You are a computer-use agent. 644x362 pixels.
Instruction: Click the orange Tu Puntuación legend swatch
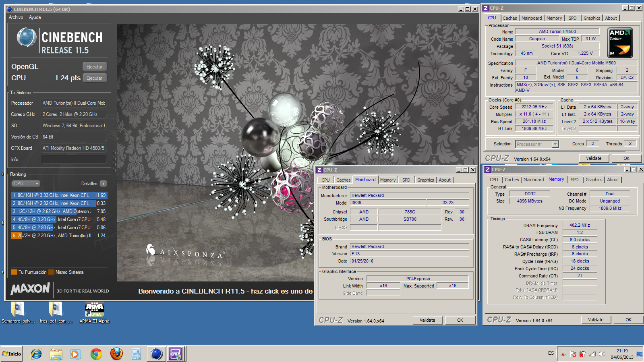click(14, 272)
